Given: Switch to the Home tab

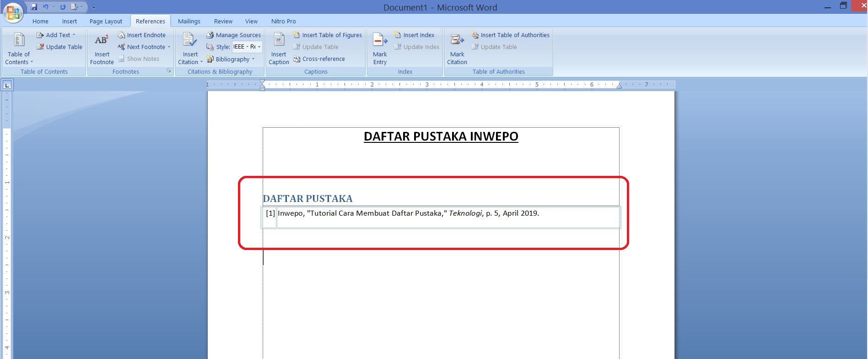Looking at the screenshot, I should (x=40, y=21).
